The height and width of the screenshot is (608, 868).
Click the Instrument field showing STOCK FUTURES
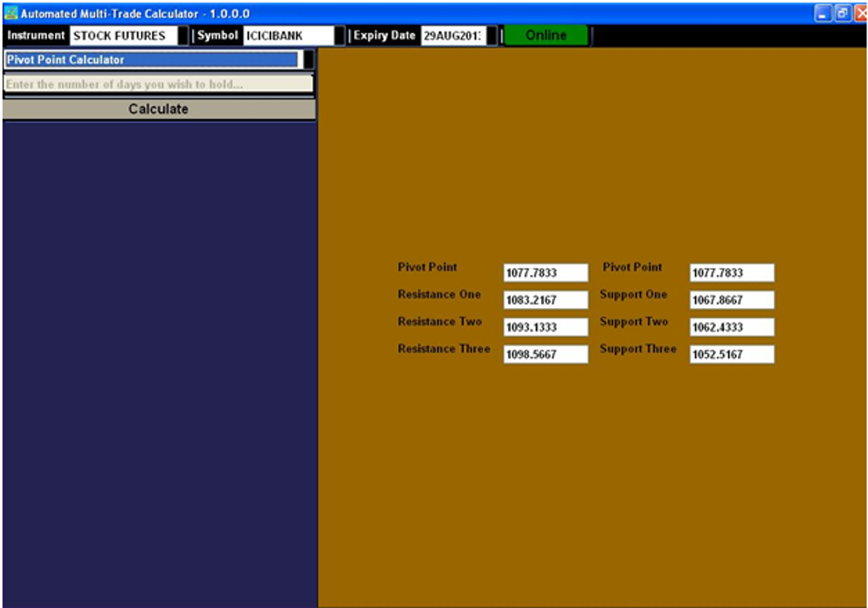[123, 36]
